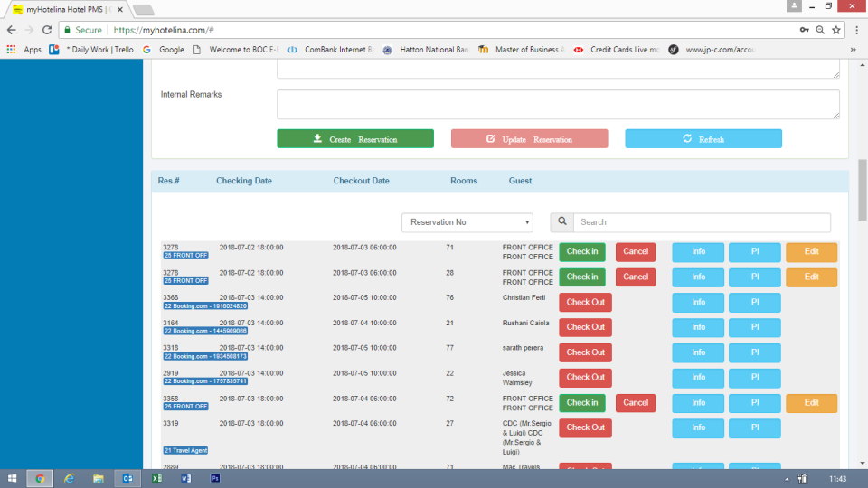The width and height of the screenshot is (868, 488).
Task: Check out sarath perera reservation 3318
Action: pos(585,352)
